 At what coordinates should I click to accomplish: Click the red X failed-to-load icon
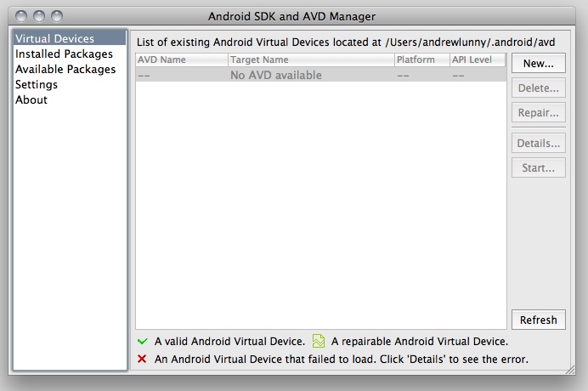[142, 359]
